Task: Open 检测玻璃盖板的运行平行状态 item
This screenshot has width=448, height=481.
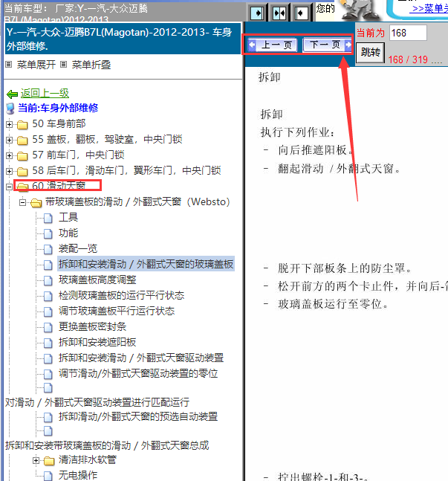Action: point(121,295)
